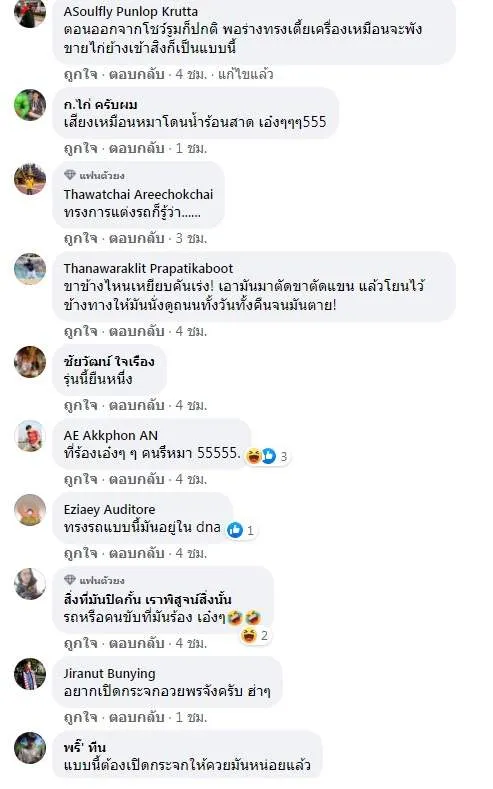Open the green avatar of ก.ไก่ ครับผม
Viewport: 493px width, 789px height.
click(x=30, y=105)
